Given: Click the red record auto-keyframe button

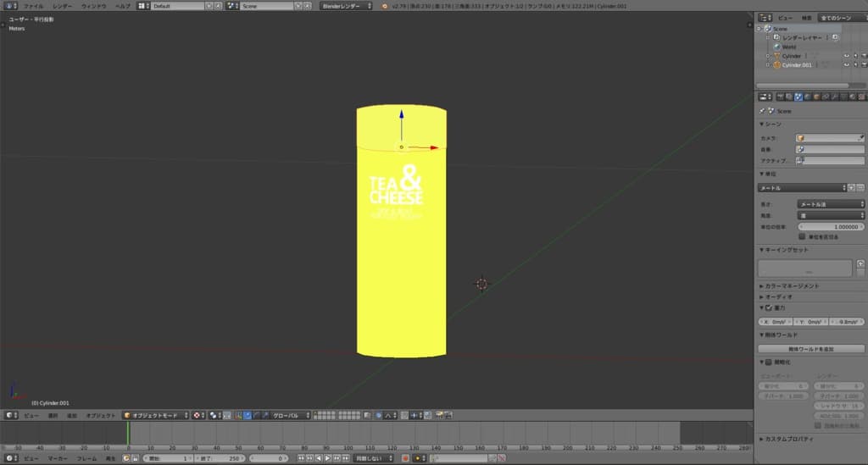Looking at the screenshot, I should click(x=405, y=458).
